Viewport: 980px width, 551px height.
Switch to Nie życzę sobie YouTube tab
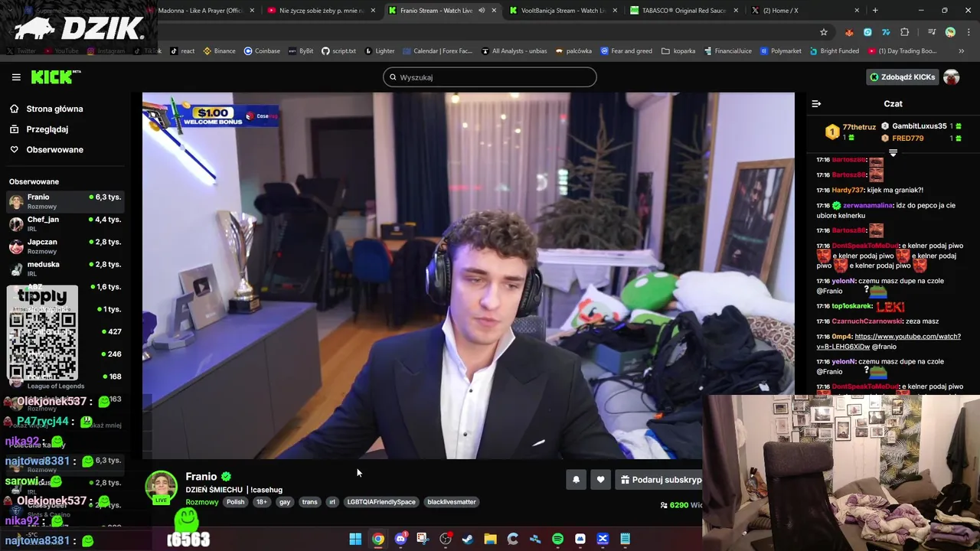pyautogui.click(x=321, y=11)
